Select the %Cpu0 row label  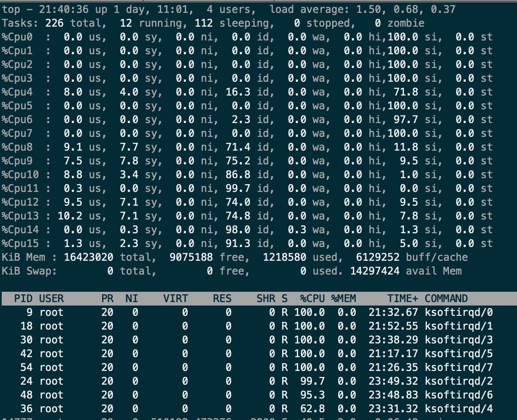coord(18,37)
